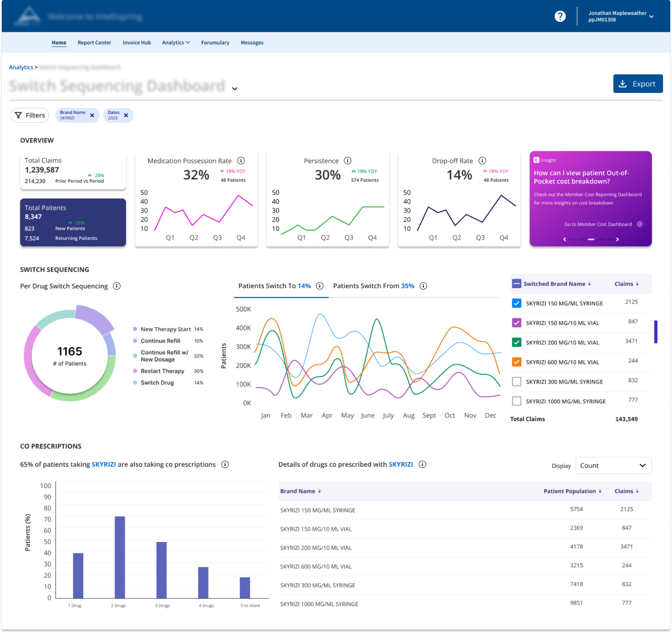Open the Filters button
This screenshot has width=672, height=633.
[x=30, y=116]
